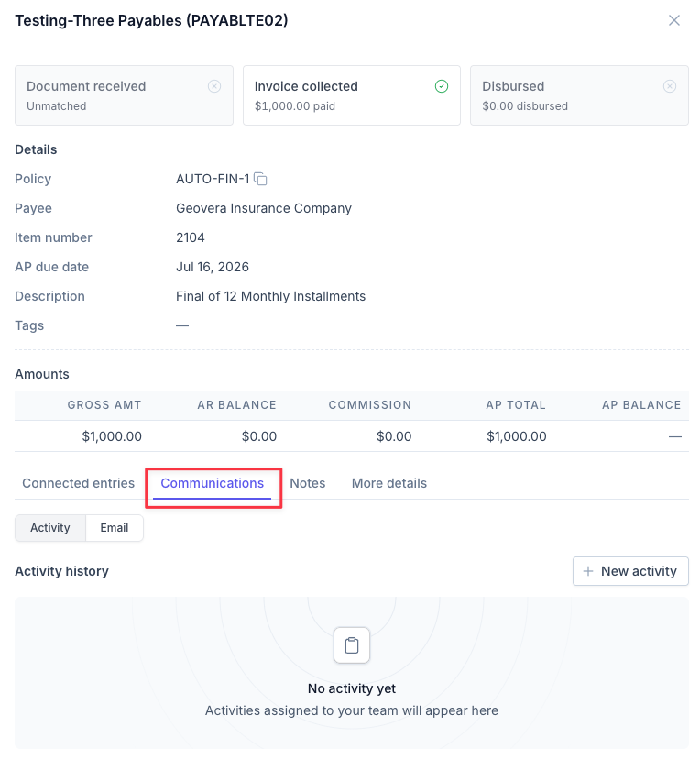The height and width of the screenshot is (782, 700).
Task: Open the Document received card
Action: pyautogui.click(x=124, y=95)
